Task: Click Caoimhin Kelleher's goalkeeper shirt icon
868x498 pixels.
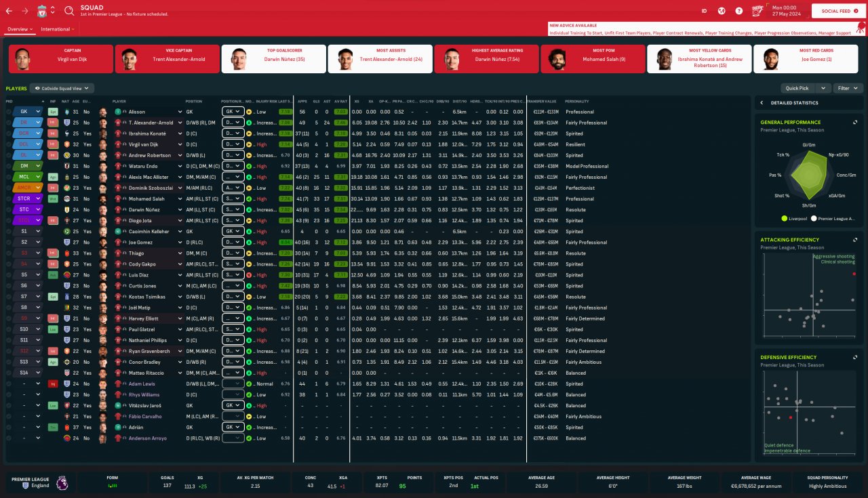Action: point(117,231)
